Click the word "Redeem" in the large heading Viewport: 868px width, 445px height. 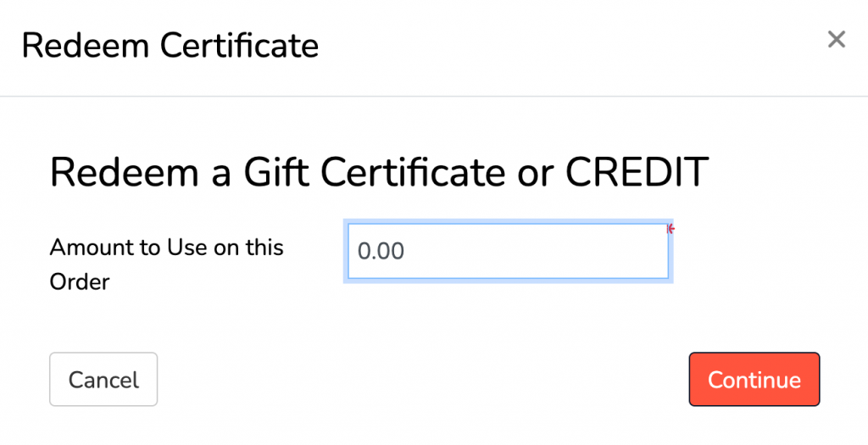click(121, 173)
